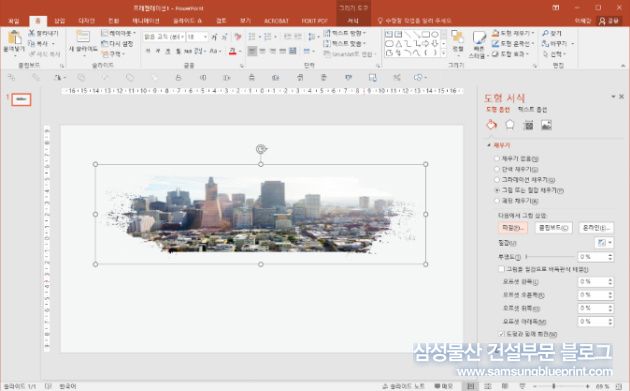Expand the Shape Fill dropdown in ribbon

click(533, 33)
